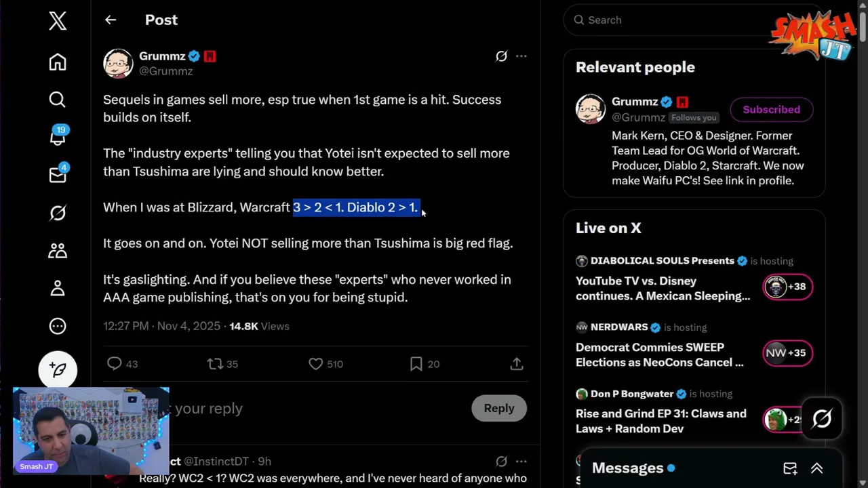The width and height of the screenshot is (868, 488).
Task: Click the Reply button
Action: click(x=498, y=408)
